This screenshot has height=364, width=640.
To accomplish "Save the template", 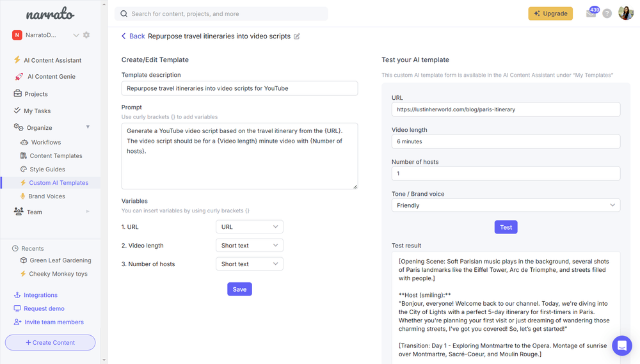I will point(239,289).
